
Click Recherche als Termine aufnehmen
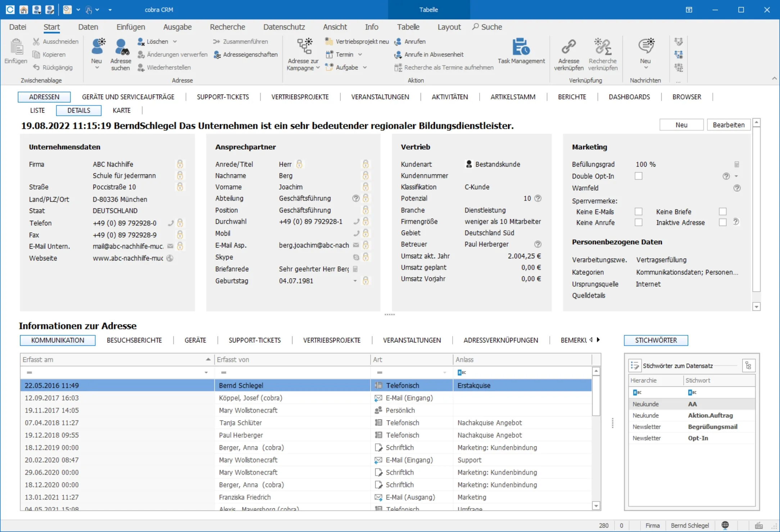click(x=444, y=68)
